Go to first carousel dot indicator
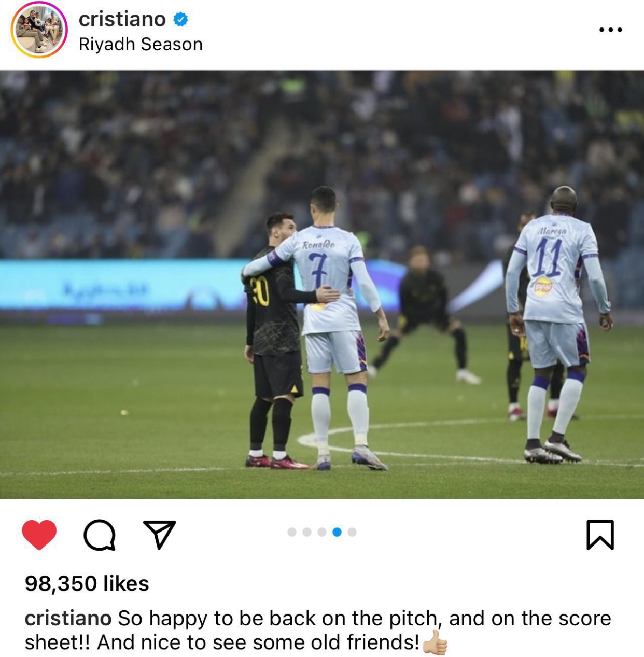This screenshot has width=644, height=657. 292,532
